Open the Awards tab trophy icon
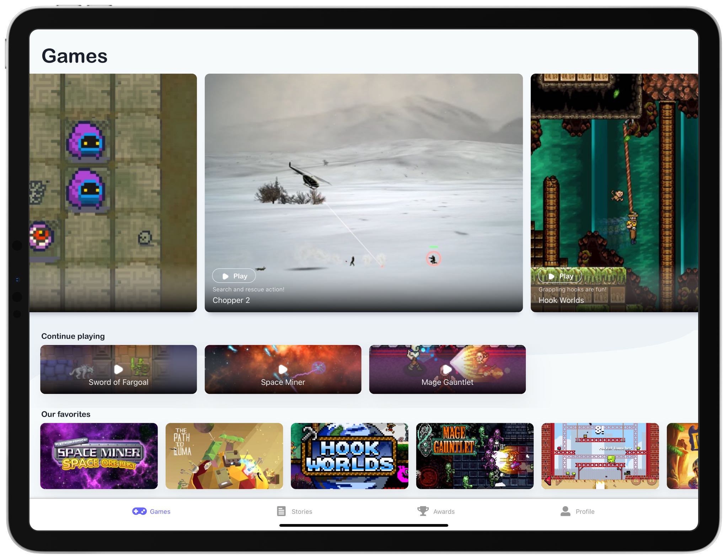Image resolution: width=728 pixels, height=560 pixels. point(423,511)
